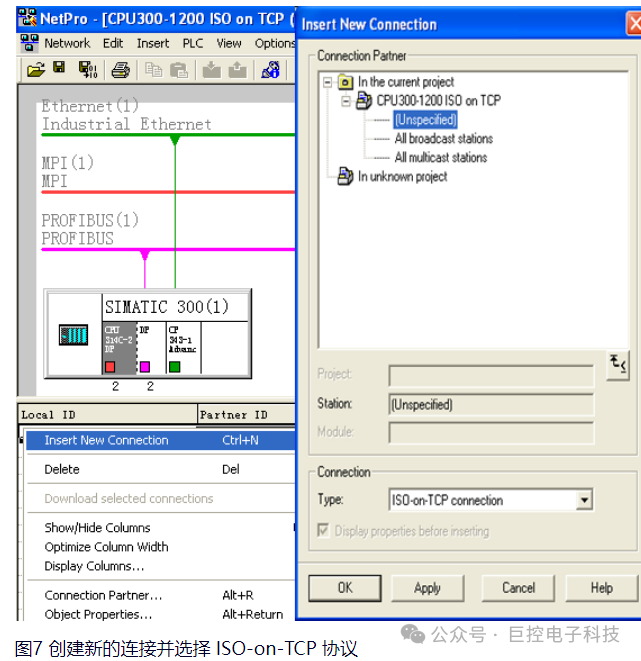This screenshot has height=661, width=641.
Task: Select the CP 343-1 Advanced module
Action: point(183,348)
